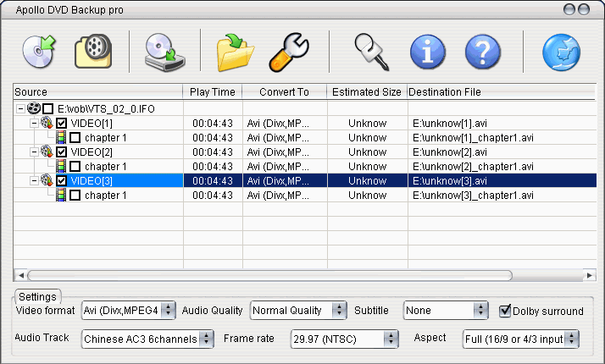Select the Settings tab
The image size is (605, 364).
[37, 297]
